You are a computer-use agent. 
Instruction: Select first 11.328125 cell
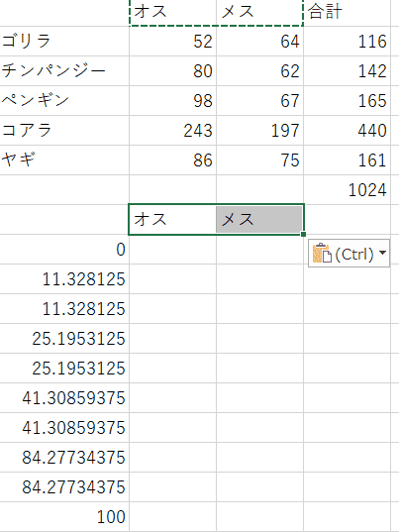[64, 279]
